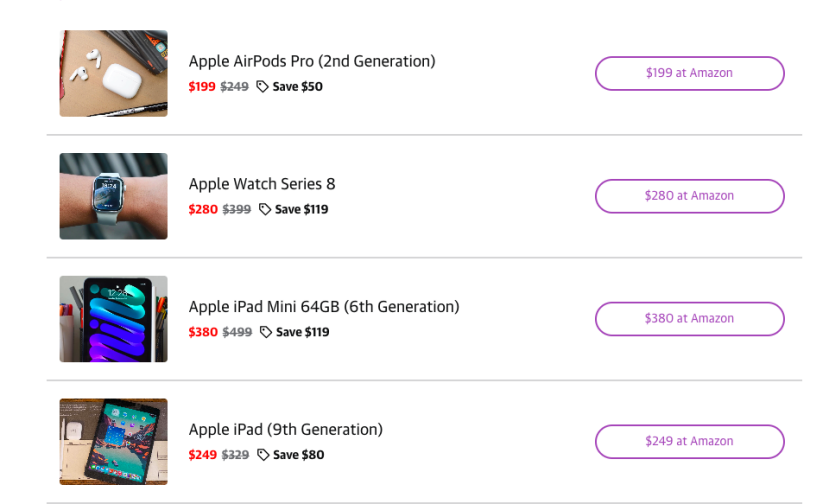830x504 pixels.
Task: Open the iPad 9th Generation thumbnail
Action: tap(113, 442)
